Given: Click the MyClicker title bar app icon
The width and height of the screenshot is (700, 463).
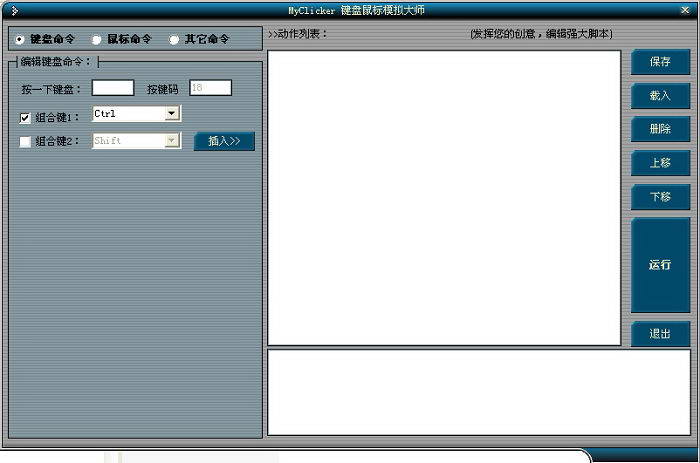Looking at the screenshot, I should tap(13, 10).
